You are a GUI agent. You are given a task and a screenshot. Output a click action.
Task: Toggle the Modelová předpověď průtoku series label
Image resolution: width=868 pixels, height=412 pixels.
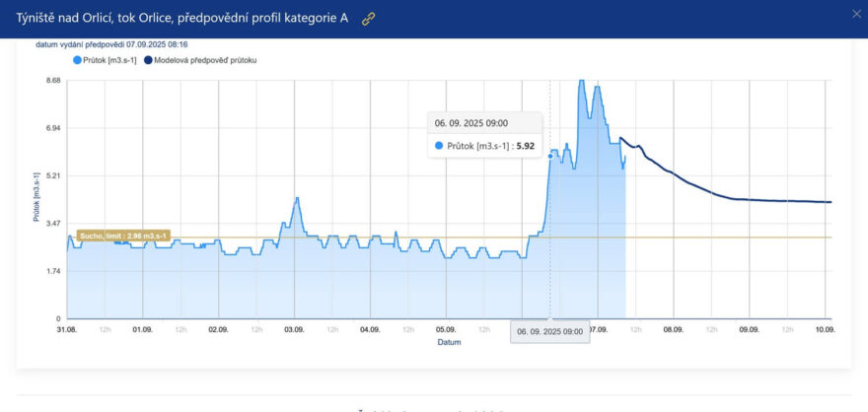(x=206, y=60)
